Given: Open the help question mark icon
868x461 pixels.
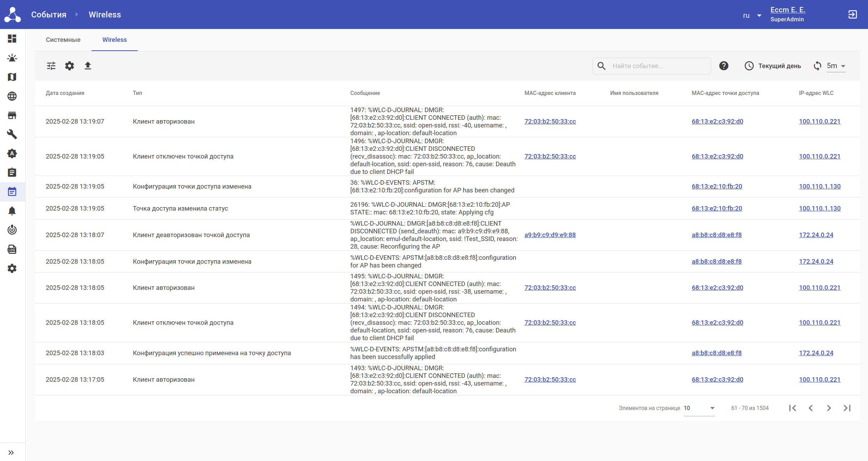Looking at the screenshot, I should pyautogui.click(x=724, y=66).
